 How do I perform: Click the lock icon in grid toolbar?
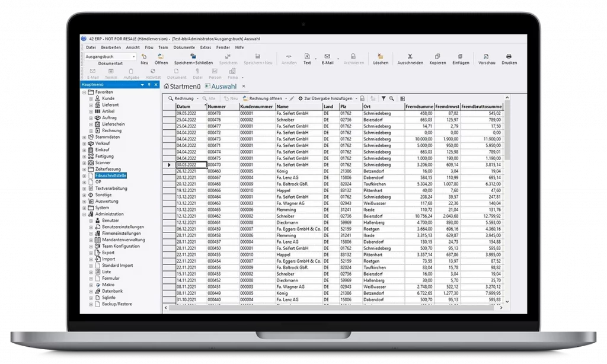(362, 98)
